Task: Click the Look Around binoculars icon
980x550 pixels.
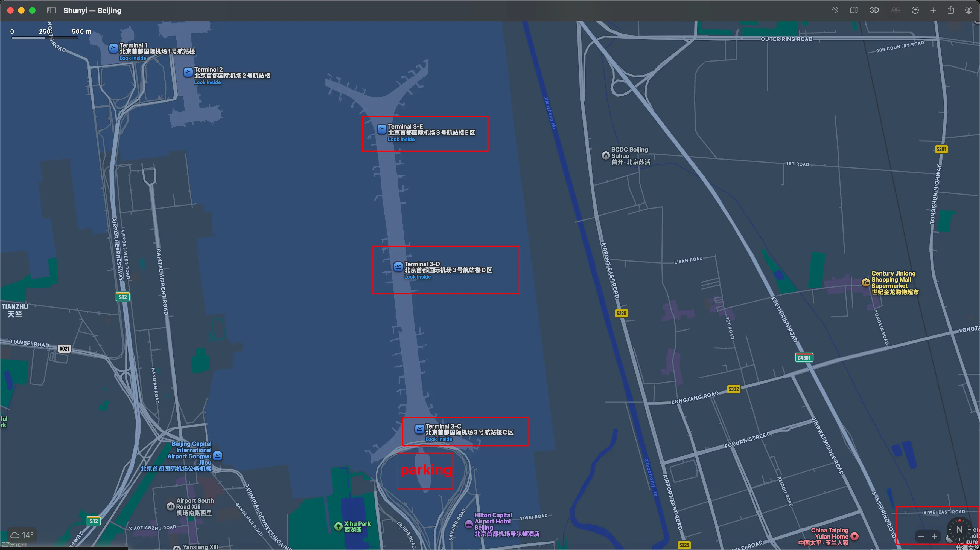Action: (896, 10)
